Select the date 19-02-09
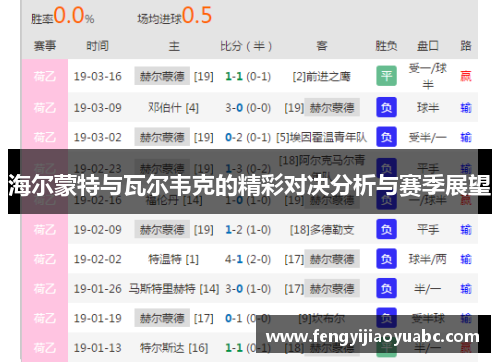The height and width of the screenshot is (362, 500). pos(98,229)
